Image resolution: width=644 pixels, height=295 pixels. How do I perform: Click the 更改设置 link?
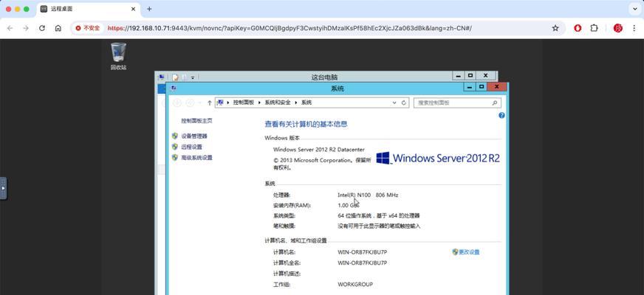469,252
